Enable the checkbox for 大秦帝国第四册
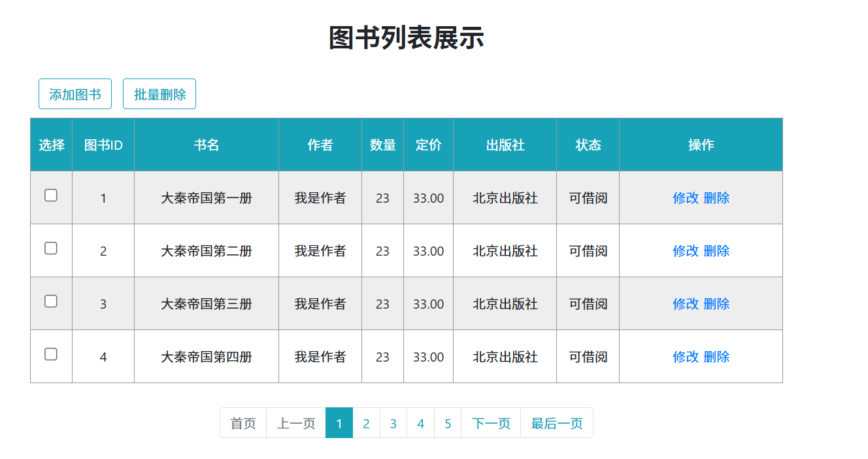This screenshot has width=868, height=459. tap(51, 354)
